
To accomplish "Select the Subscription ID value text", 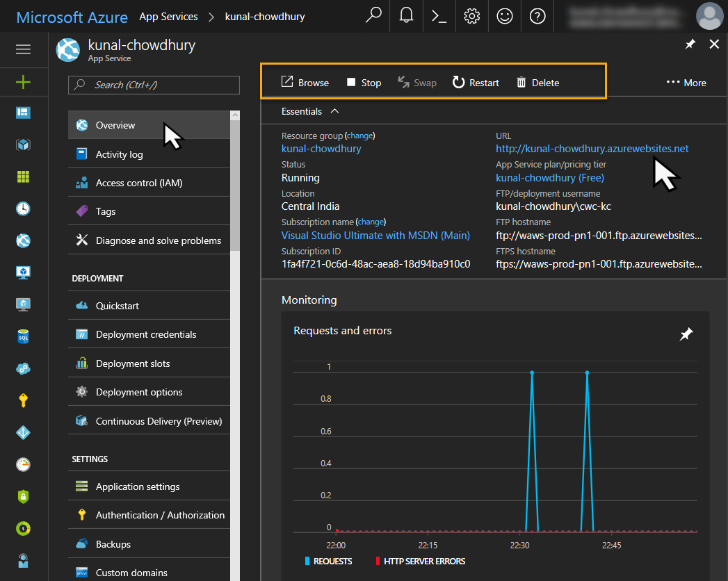I will coord(375,264).
